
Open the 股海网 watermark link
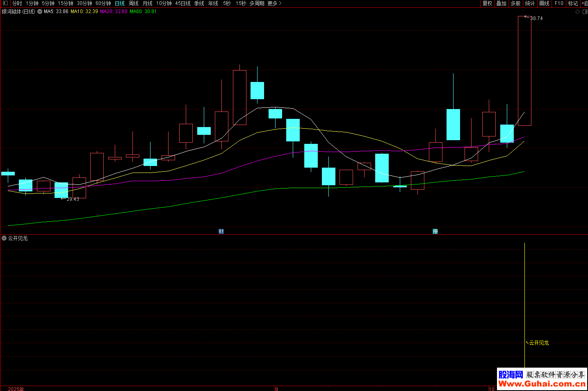542,379
